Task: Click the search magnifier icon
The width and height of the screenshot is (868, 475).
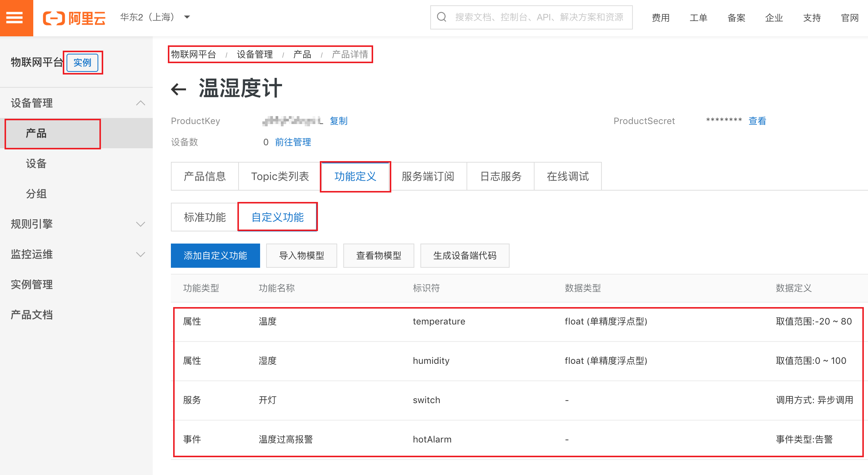Action: [x=442, y=17]
